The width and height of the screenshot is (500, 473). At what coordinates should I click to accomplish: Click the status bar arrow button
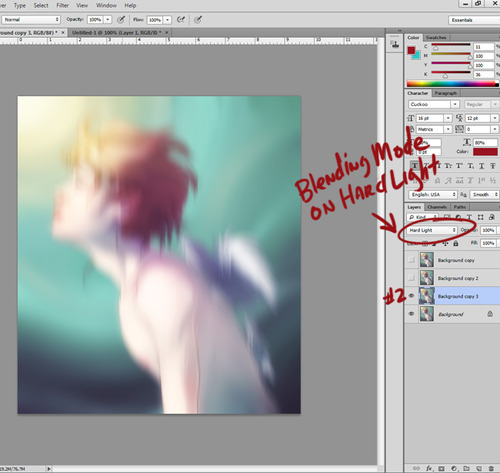[49, 469]
